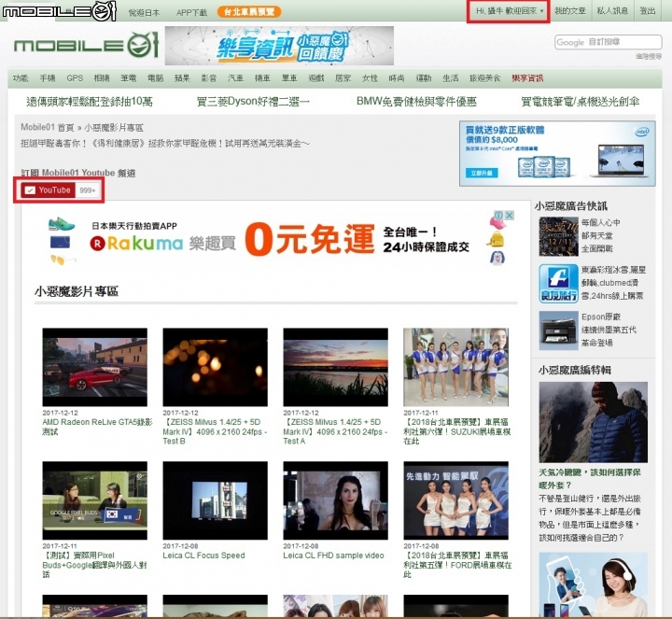Click the 台北車展預覽 orange badge
This screenshot has width=672, height=619.
tap(249, 11)
